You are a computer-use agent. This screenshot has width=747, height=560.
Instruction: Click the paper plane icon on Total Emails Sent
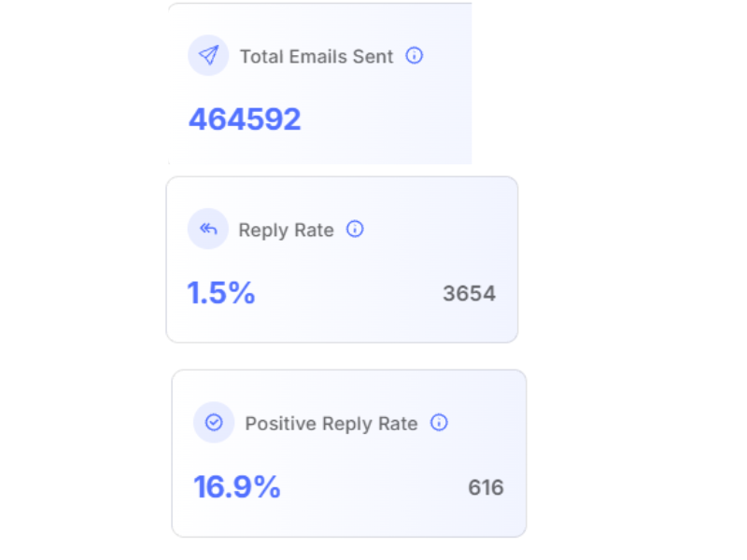pyautogui.click(x=208, y=55)
